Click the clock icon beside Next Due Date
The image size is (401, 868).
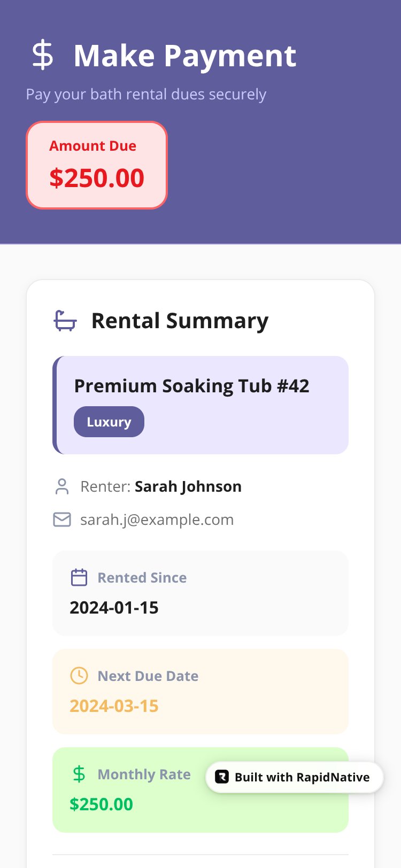[x=79, y=676]
